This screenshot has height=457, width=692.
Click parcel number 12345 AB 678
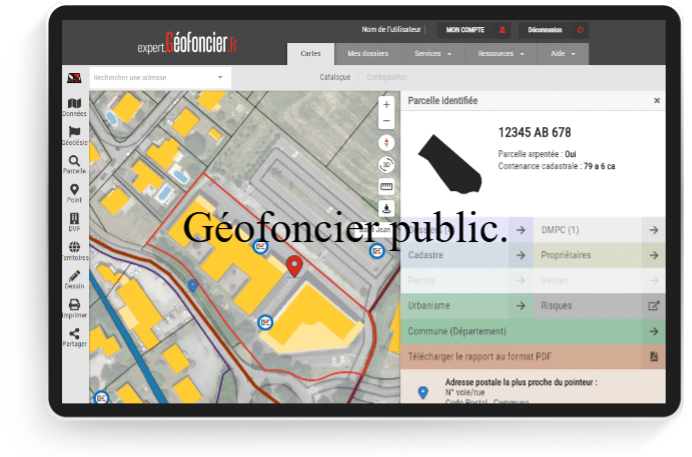pyautogui.click(x=534, y=132)
